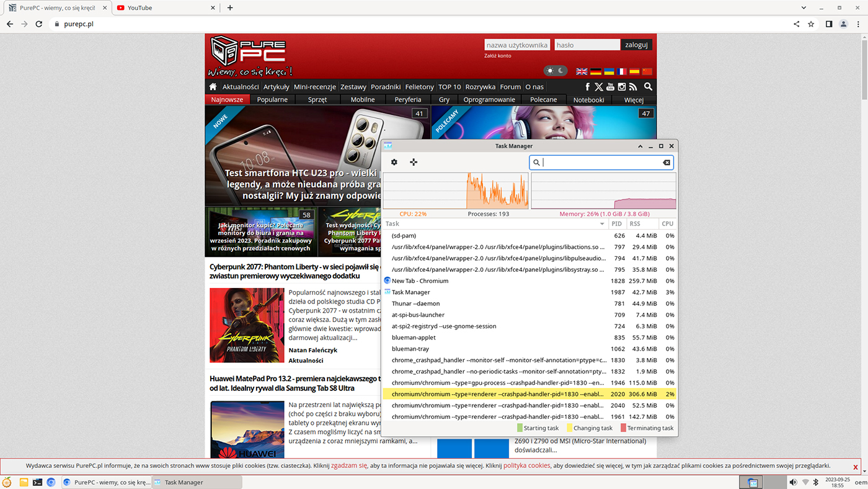
Task: Click the magnifier search icon on PurePC
Action: (648, 87)
